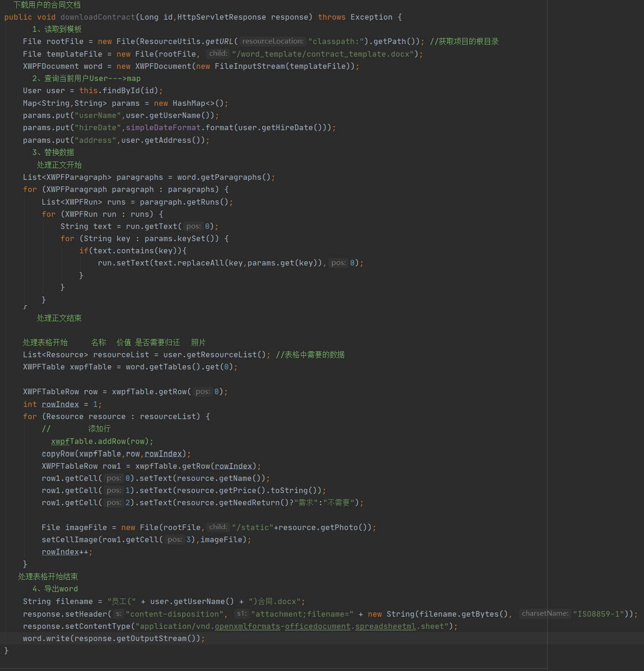Click word.getTables().get(0) expression
The image size is (644, 671).
click(179, 367)
